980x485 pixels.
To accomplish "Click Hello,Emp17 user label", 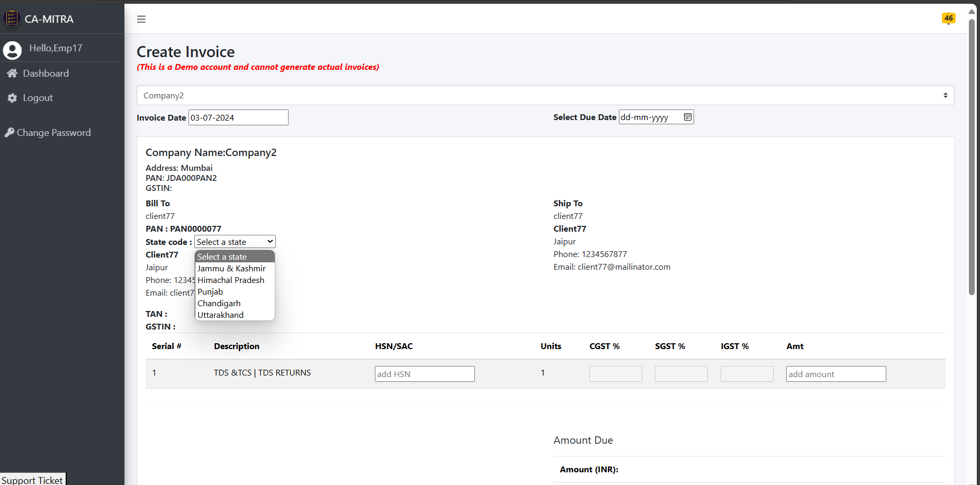I will pyautogui.click(x=56, y=48).
